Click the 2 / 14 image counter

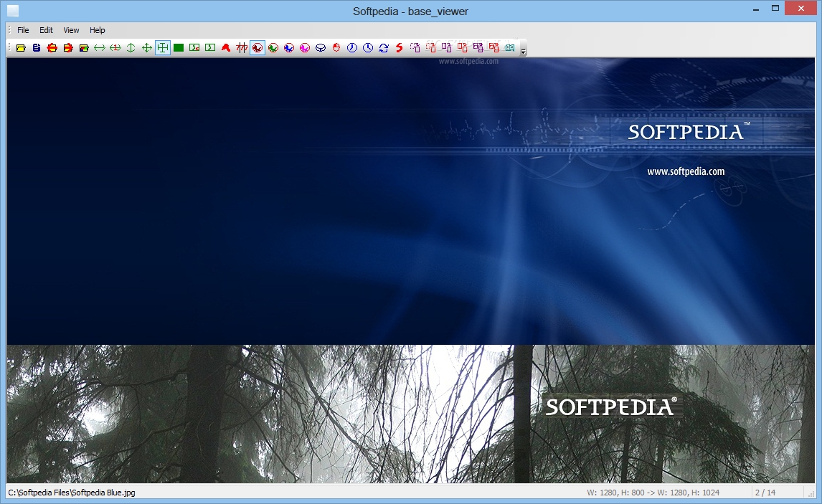click(765, 493)
